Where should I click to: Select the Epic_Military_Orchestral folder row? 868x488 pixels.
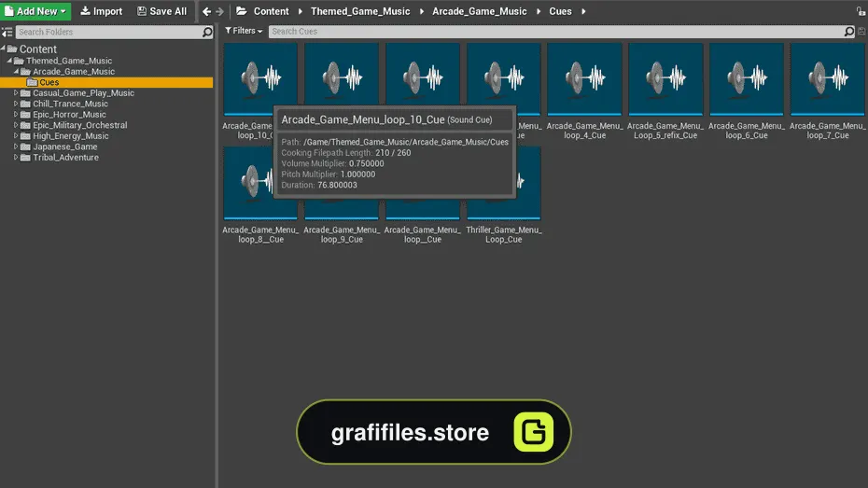tap(106, 125)
